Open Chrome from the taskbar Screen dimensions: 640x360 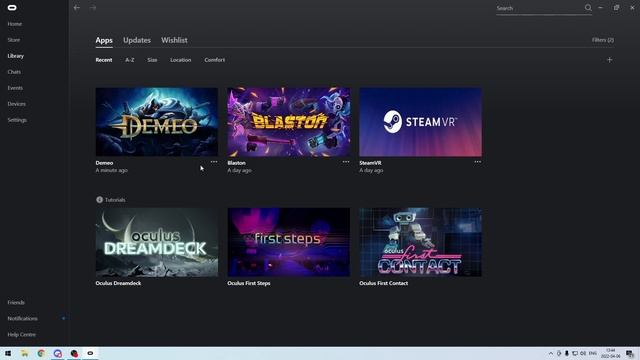click(41, 353)
